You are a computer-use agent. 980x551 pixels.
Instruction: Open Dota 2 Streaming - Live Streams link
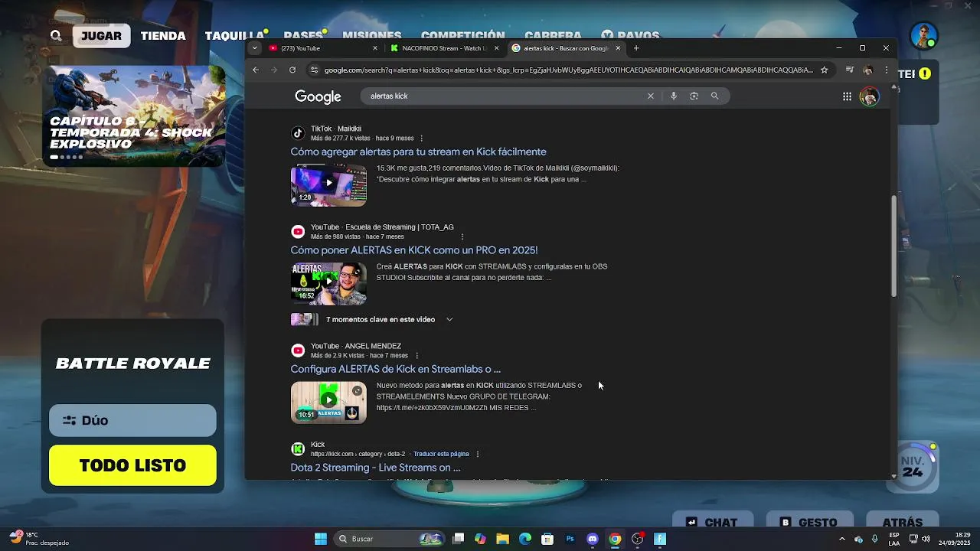(x=375, y=468)
